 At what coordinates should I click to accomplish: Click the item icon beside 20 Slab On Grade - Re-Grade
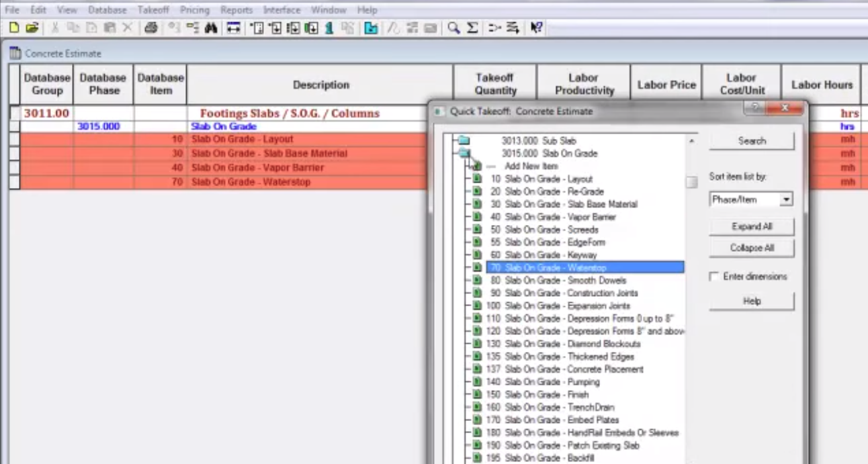pos(478,191)
